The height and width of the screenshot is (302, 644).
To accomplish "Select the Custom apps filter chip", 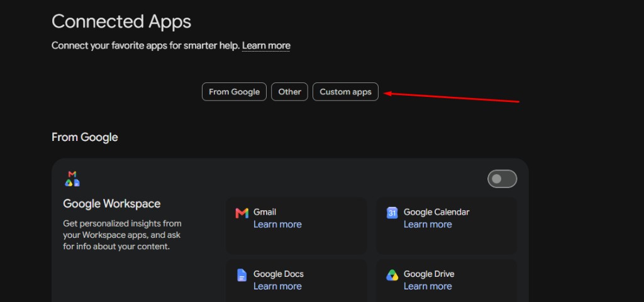I will [345, 92].
